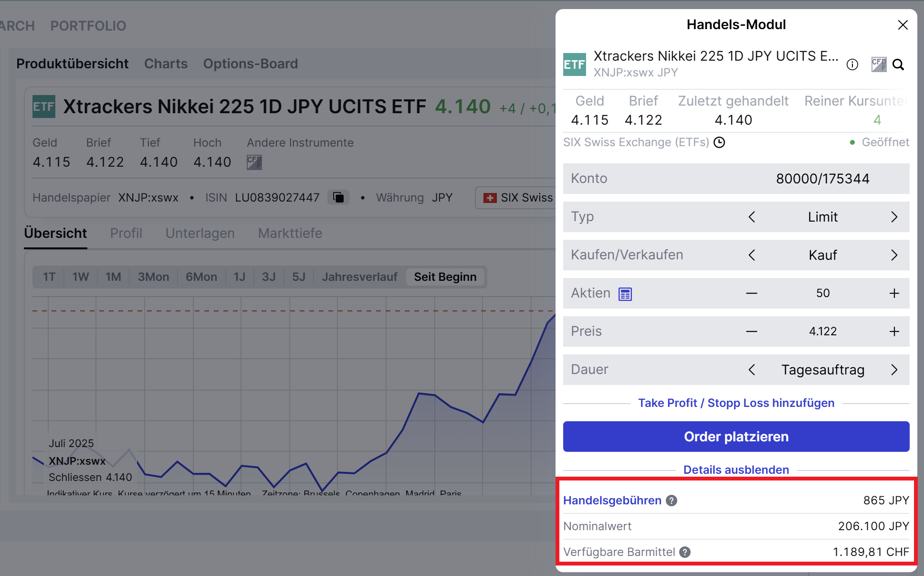The image size is (924, 576).
Task: Increase Aktien quantity with plus
Action: tap(894, 293)
